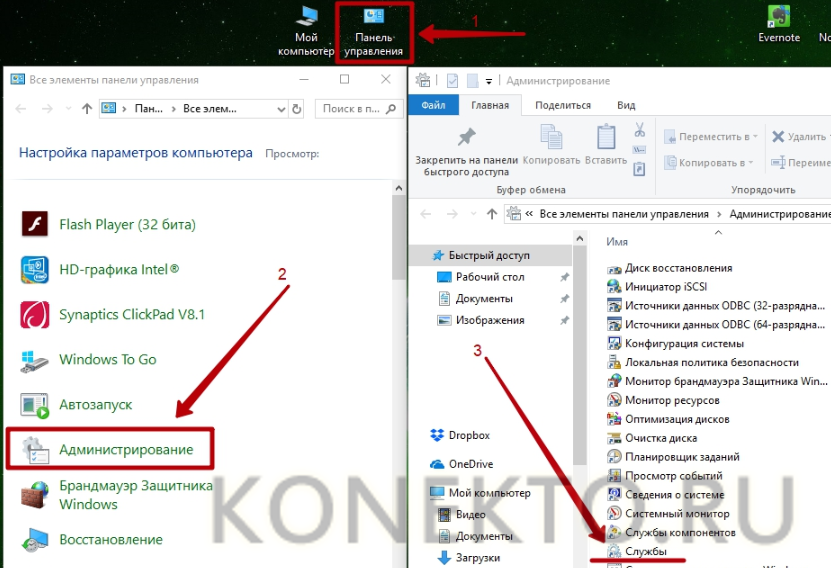Click the new folder icon in quick access toolbar
Image resolution: width=831 pixels, height=568 pixels.
tap(472, 81)
